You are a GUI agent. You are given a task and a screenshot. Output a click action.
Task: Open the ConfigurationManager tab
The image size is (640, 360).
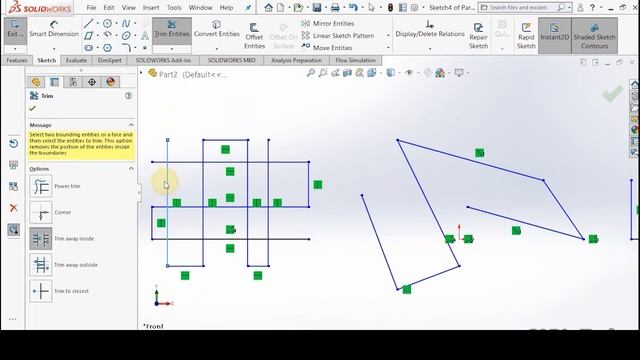(x=73, y=82)
